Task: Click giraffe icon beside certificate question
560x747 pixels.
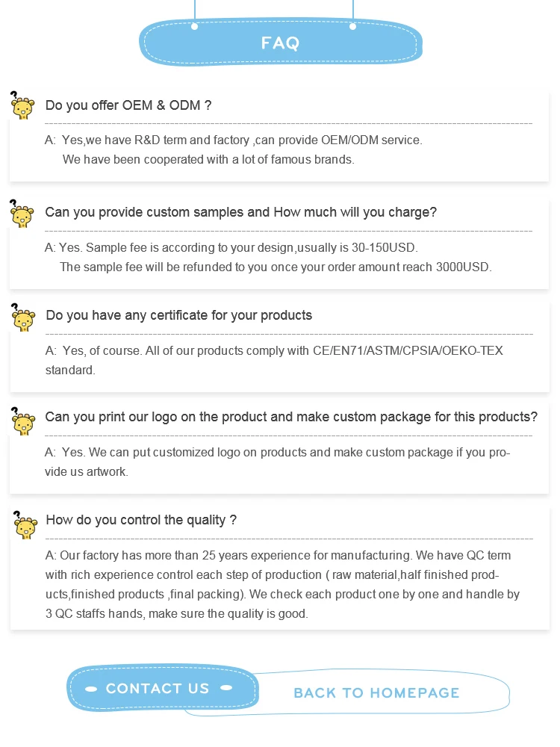Action: click(x=23, y=317)
